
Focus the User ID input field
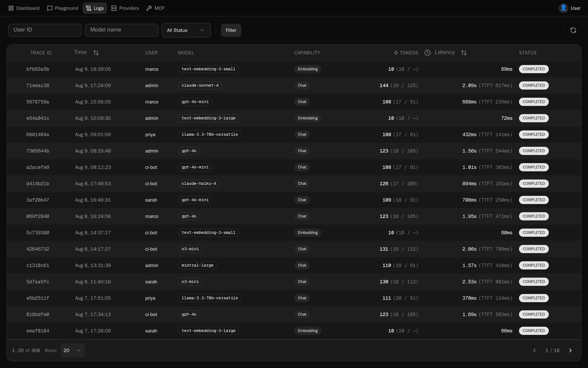pyautogui.click(x=45, y=30)
